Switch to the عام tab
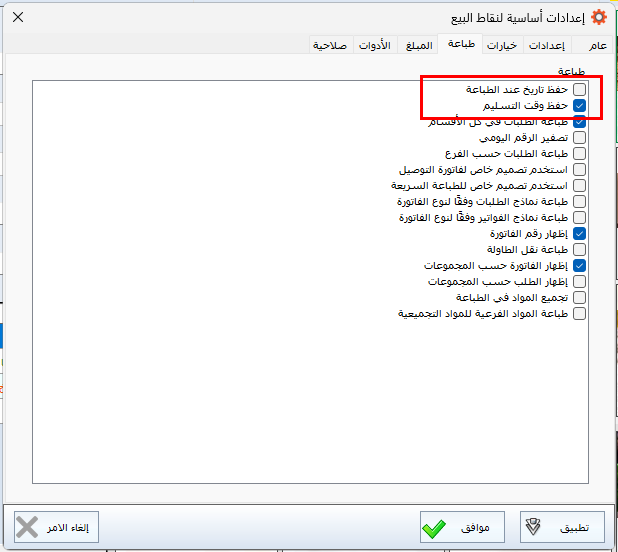Viewport: 618px width, 552px height. (x=597, y=46)
